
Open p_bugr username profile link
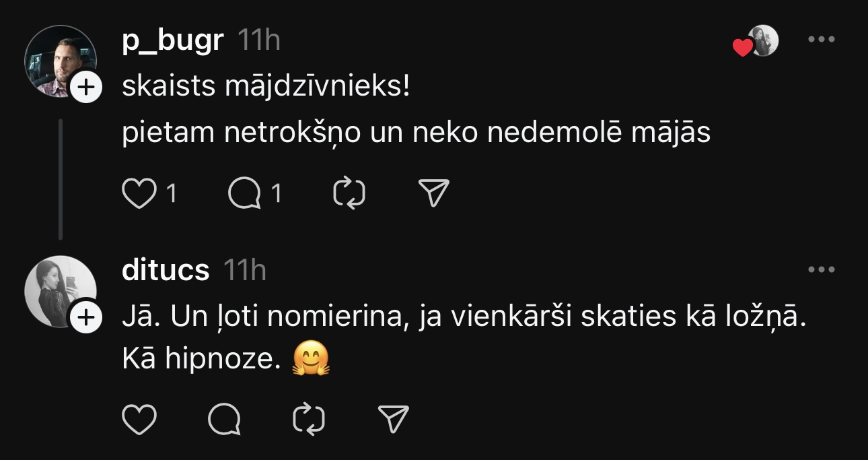pyautogui.click(x=172, y=41)
